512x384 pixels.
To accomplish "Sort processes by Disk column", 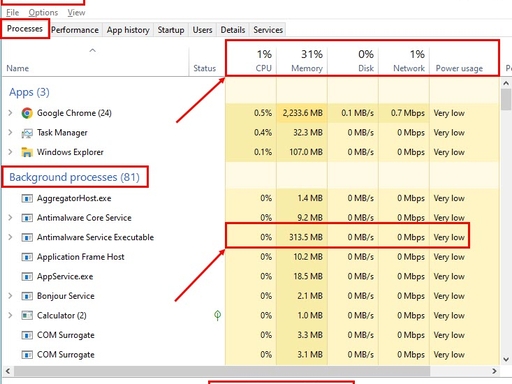I will click(x=353, y=61).
